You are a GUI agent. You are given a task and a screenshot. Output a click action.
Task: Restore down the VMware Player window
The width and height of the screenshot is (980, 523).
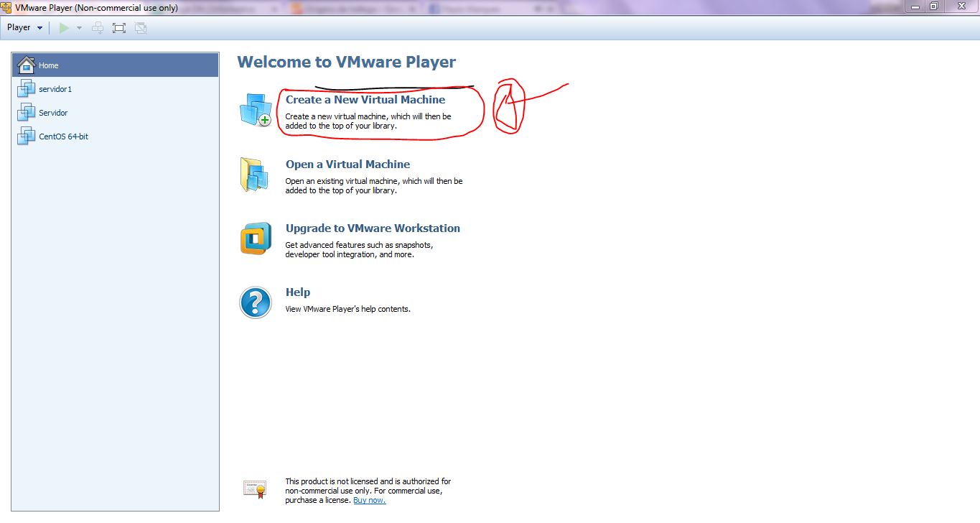[933, 6]
